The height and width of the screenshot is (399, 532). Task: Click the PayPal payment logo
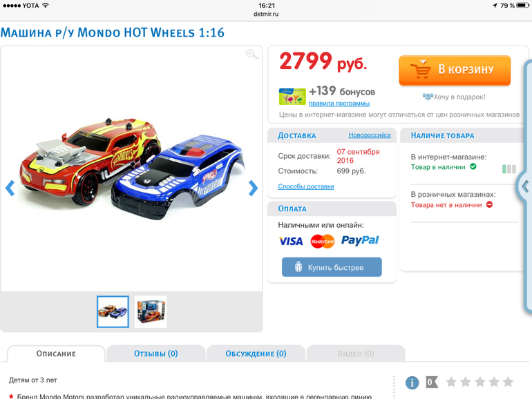click(x=360, y=240)
